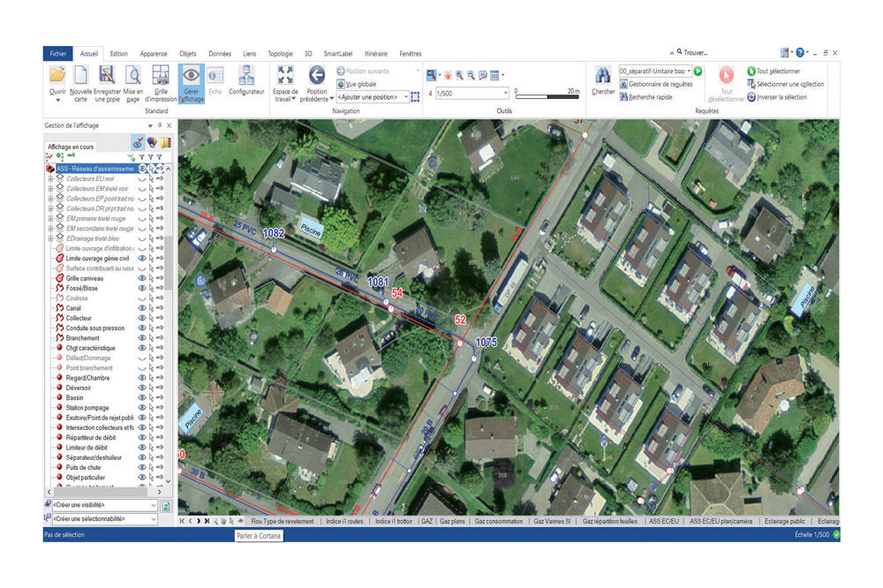Open the 00_séparatif-Unitaire query dropdown
Viewport: 883px width, 588px height.
tap(690, 71)
